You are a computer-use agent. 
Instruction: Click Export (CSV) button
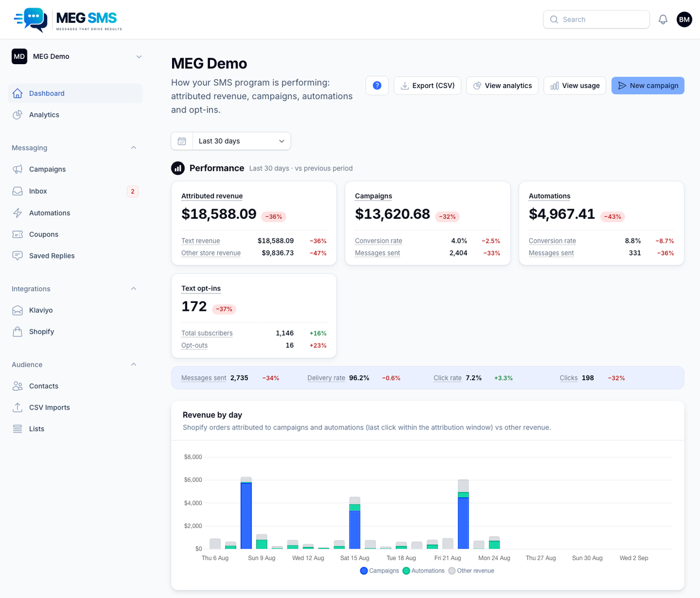428,86
